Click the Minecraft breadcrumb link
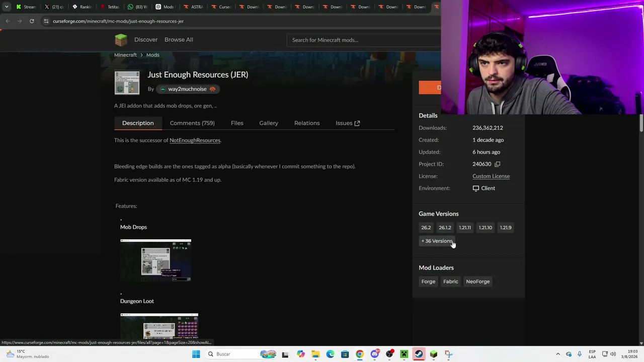The width and height of the screenshot is (644, 362). pyautogui.click(x=125, y=55)
